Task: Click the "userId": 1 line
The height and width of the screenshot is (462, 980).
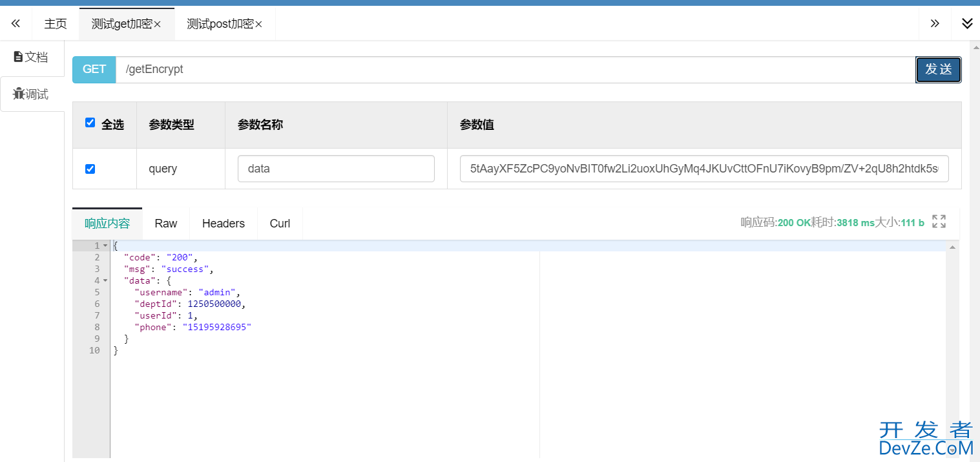Action: click(x=166, y=315)
